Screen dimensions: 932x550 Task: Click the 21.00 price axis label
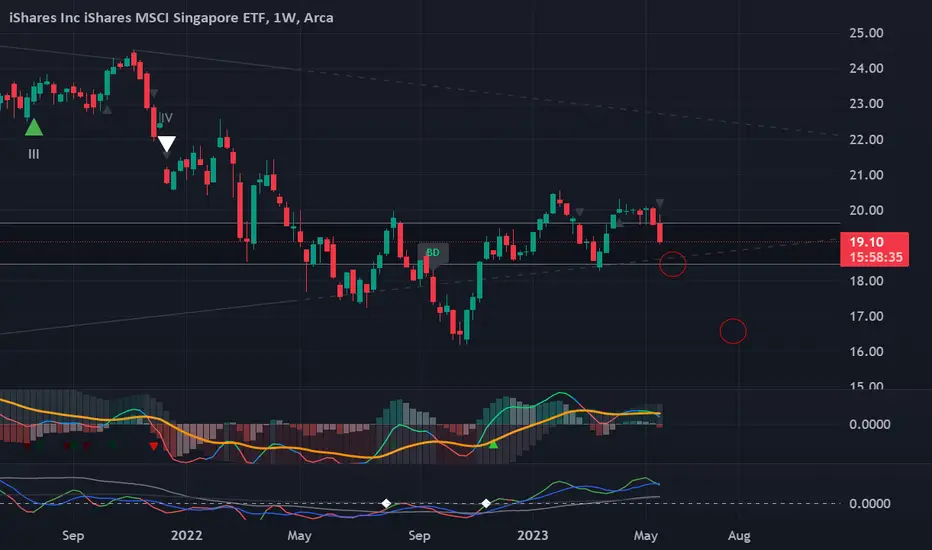pos(866,175)
